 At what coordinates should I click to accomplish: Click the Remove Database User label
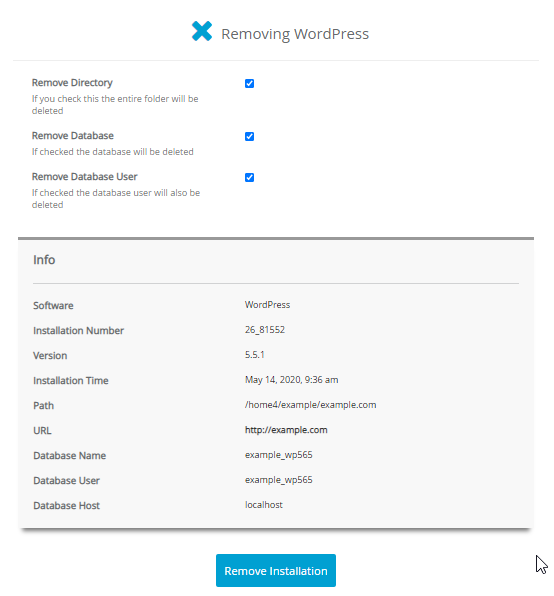pyautogui.click(x=84, y=177)
